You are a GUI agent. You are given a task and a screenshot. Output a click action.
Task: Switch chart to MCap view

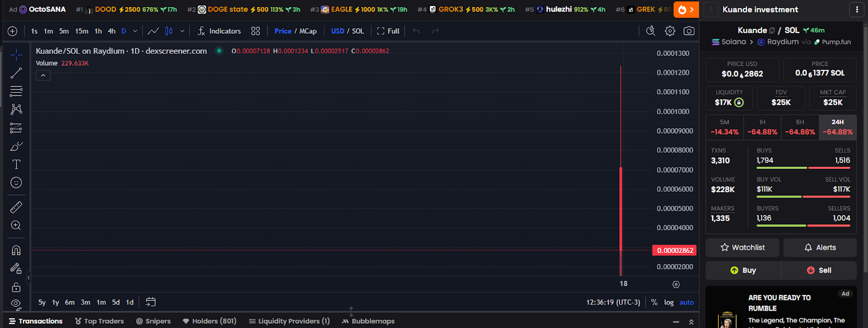(308, 31)
